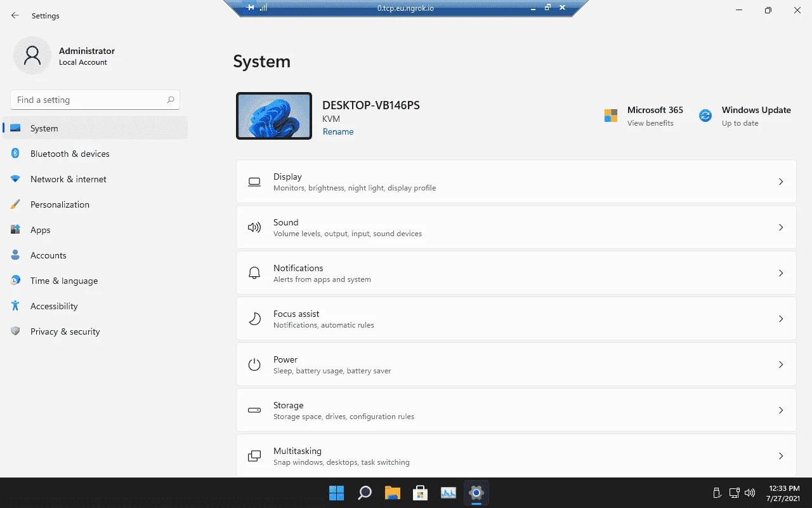Go to Network & internet settings
812x508 pixels.
coord(95,179)
